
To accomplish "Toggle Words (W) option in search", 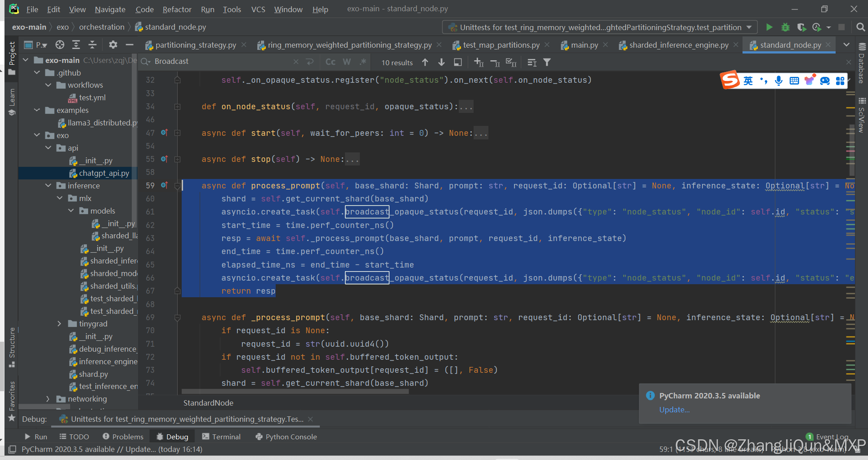I will (347, 62).
